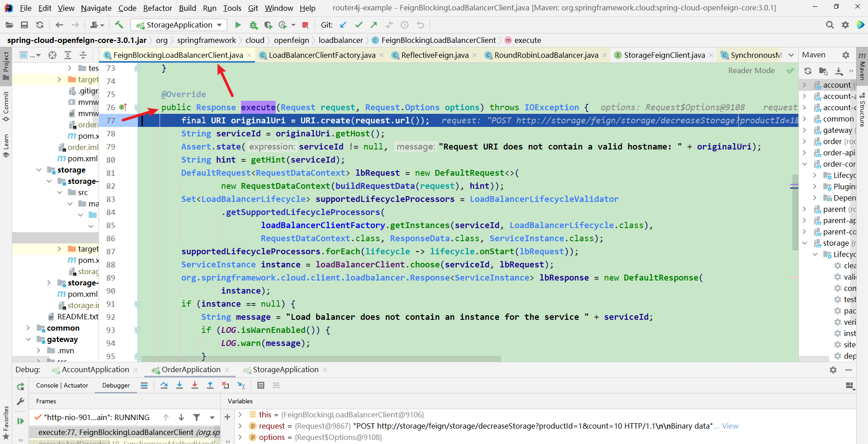Run the StorageApplication with the green play icon

[238, 25]
